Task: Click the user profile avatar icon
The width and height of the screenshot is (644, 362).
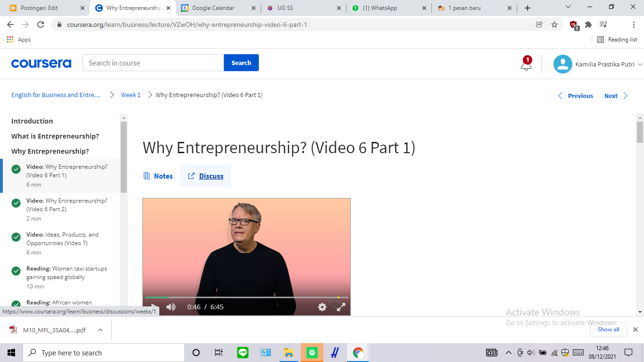Action: click(562, 64)
